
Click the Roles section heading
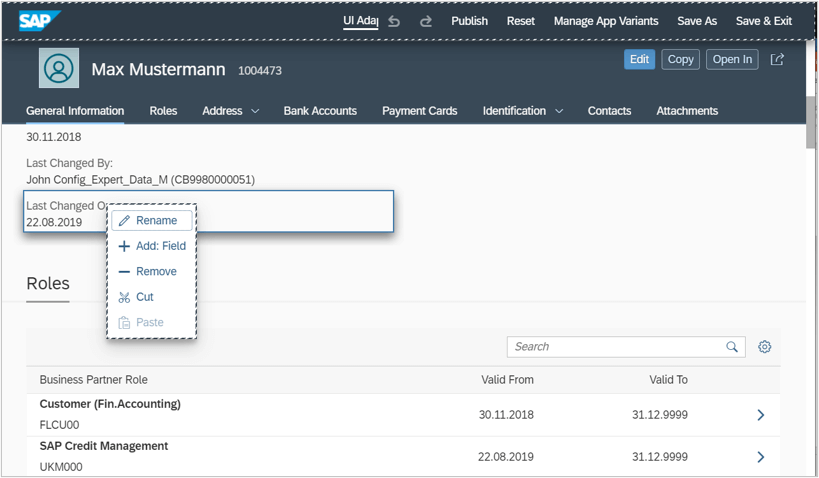coord(48,283)
